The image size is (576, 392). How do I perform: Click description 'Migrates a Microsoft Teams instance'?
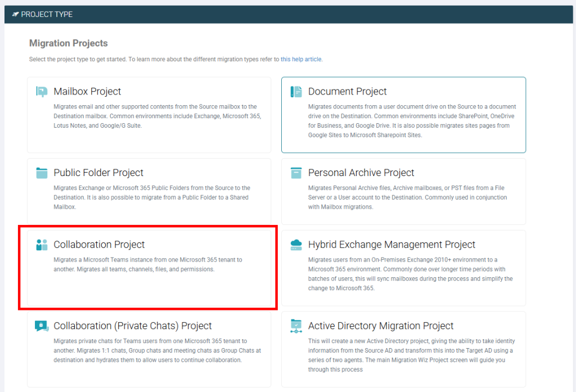tap(148, 264)
